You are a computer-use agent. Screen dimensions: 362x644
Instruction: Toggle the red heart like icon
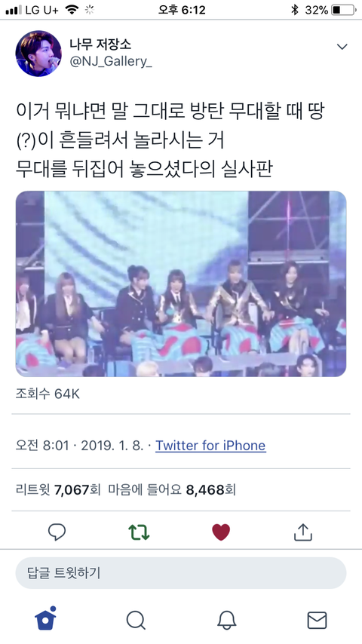pos(221,532)
